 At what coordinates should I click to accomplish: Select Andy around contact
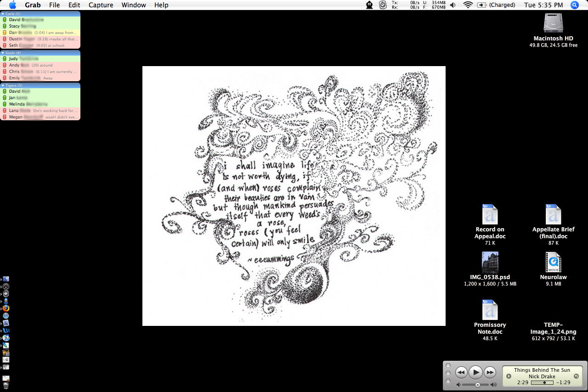(40, 65)
